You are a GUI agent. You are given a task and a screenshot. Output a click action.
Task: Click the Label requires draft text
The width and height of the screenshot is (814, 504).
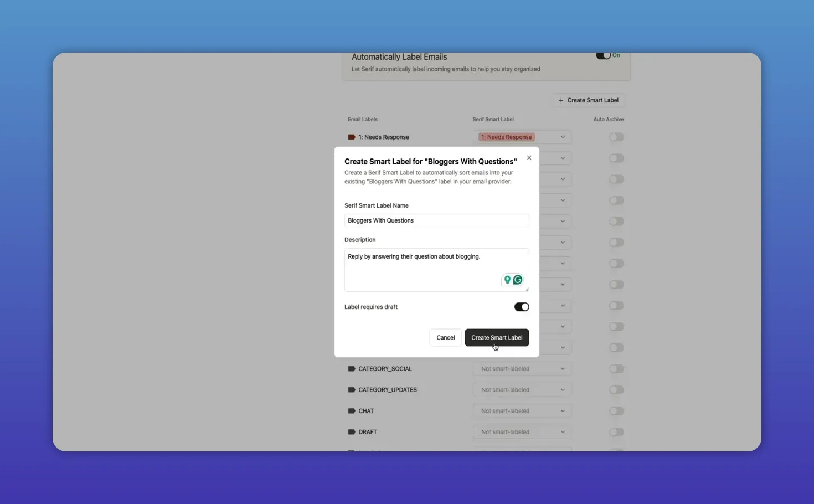371,307
